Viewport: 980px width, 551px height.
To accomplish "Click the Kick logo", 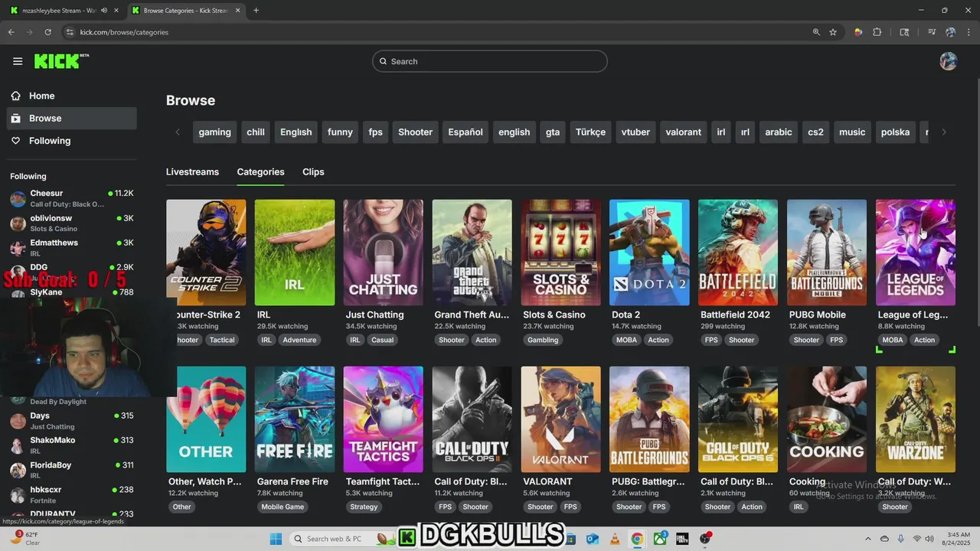I will point(61,61).
